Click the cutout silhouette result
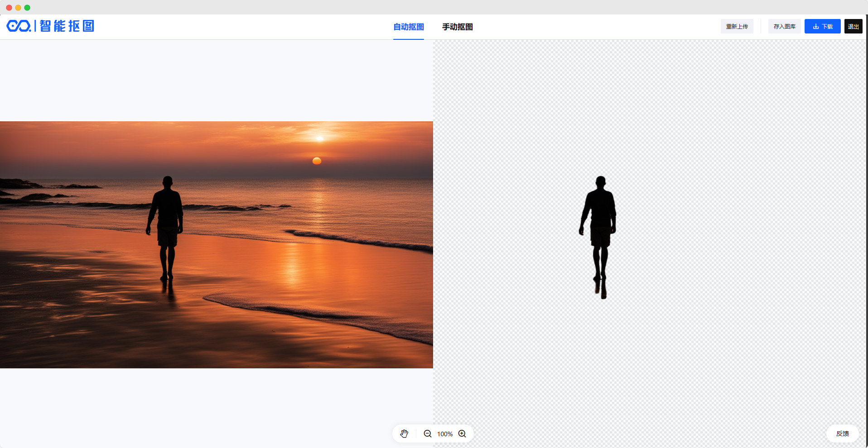868x448 pixels. pyautogui.click(x=598, y=238)
